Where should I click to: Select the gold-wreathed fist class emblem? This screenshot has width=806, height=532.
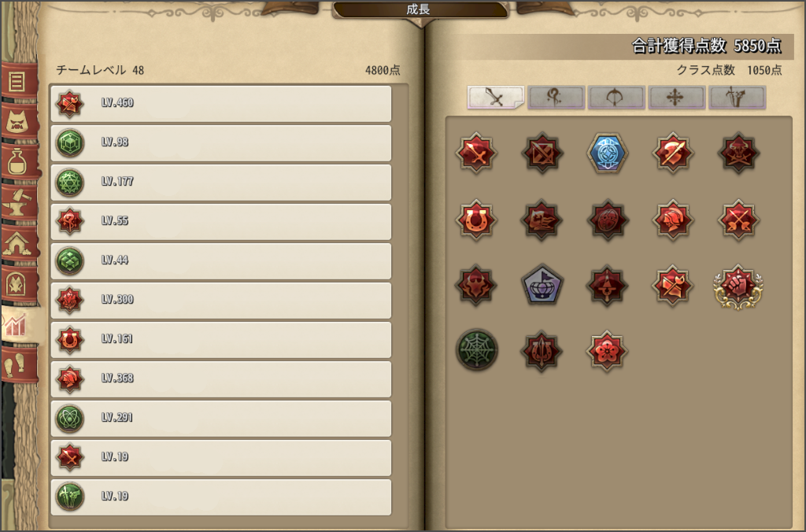click(738, 286)
